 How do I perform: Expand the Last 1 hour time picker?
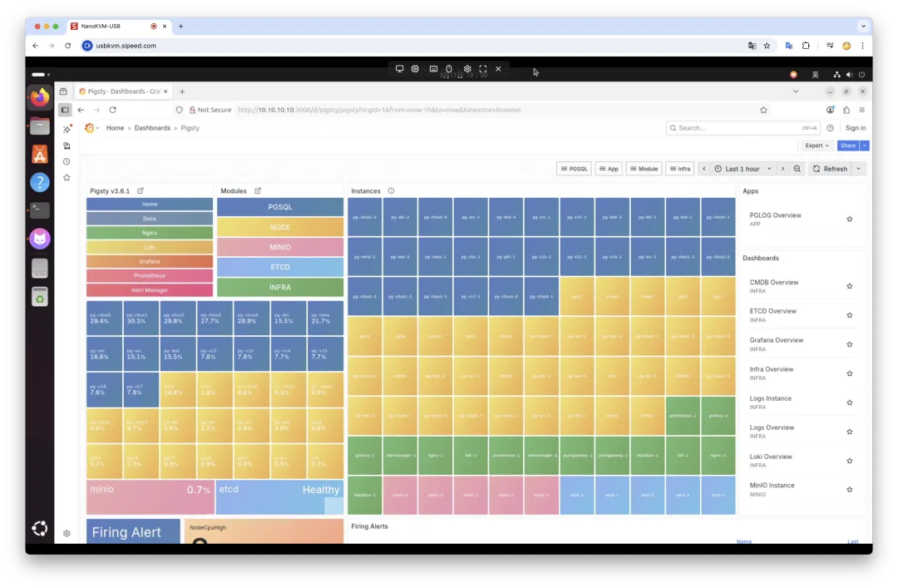(x=743, y=169)
